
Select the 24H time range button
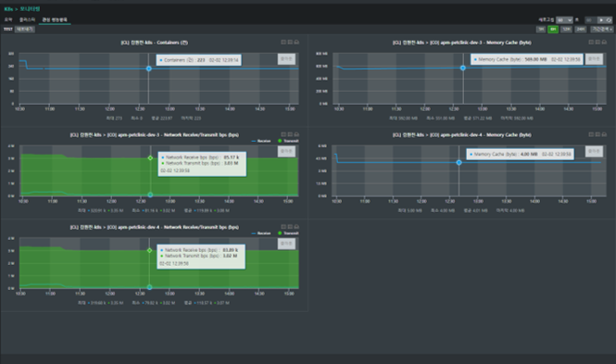pos(580,30)
